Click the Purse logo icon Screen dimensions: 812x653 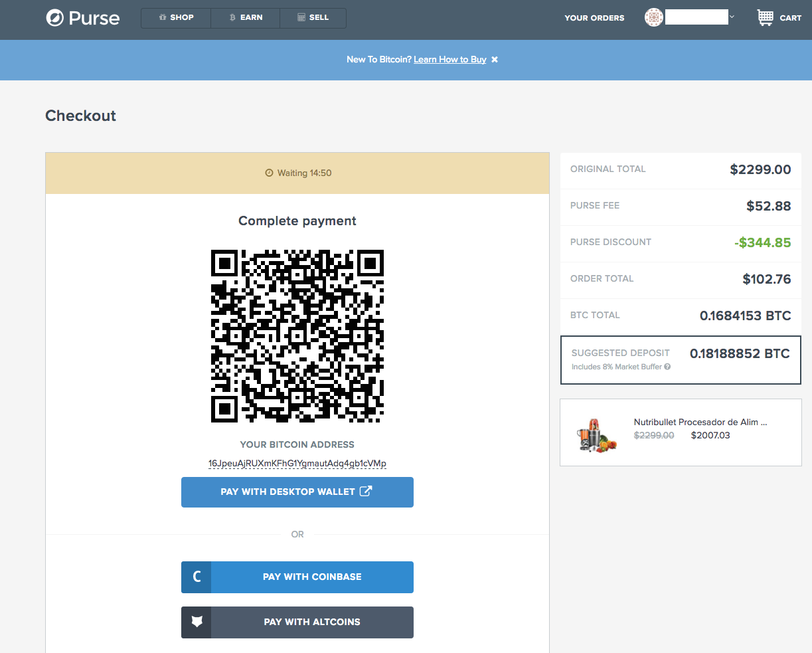point(55,18)
